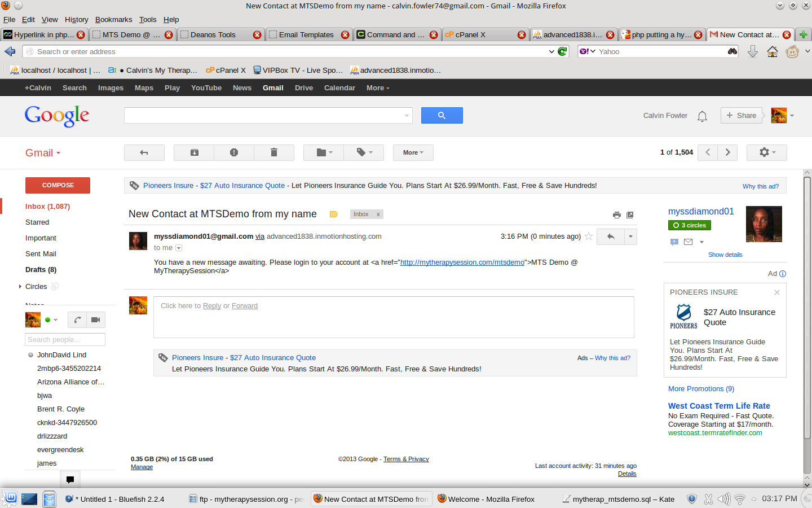This screenshot has height=508, width=812.
Task: Remove the Inbox label from the message
Action: [378, 214]
